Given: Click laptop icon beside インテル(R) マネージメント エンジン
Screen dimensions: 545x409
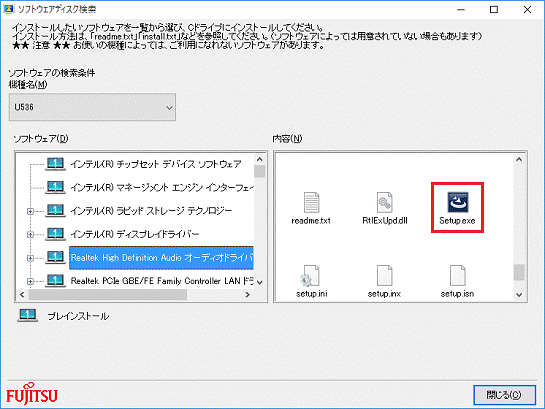Looking at the screenshot, I should (x=55, y=187).
